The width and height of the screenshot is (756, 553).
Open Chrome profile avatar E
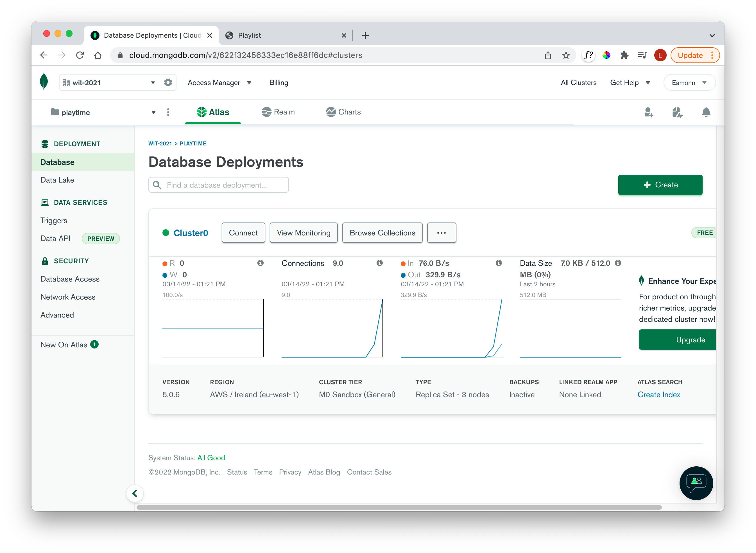(660, 55)
